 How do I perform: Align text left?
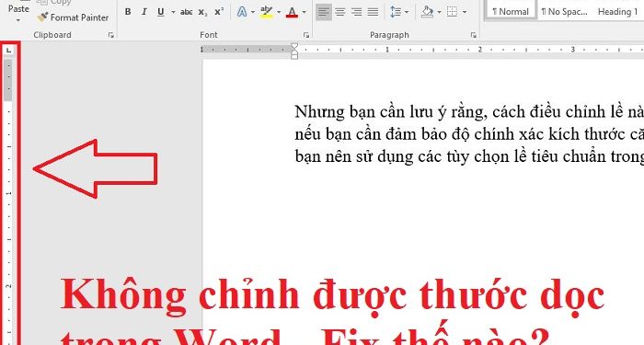324,12
